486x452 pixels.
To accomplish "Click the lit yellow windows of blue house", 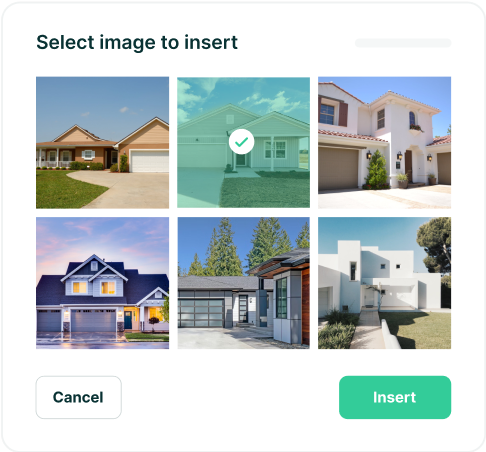I will 94,288.
